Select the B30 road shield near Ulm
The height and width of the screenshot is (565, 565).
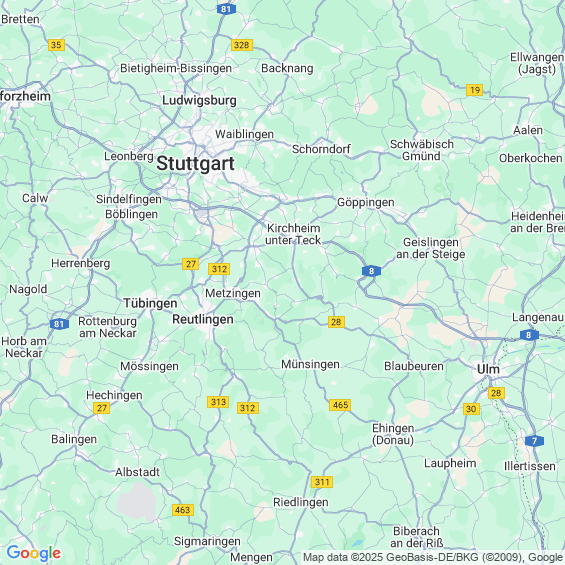(471, 409)
